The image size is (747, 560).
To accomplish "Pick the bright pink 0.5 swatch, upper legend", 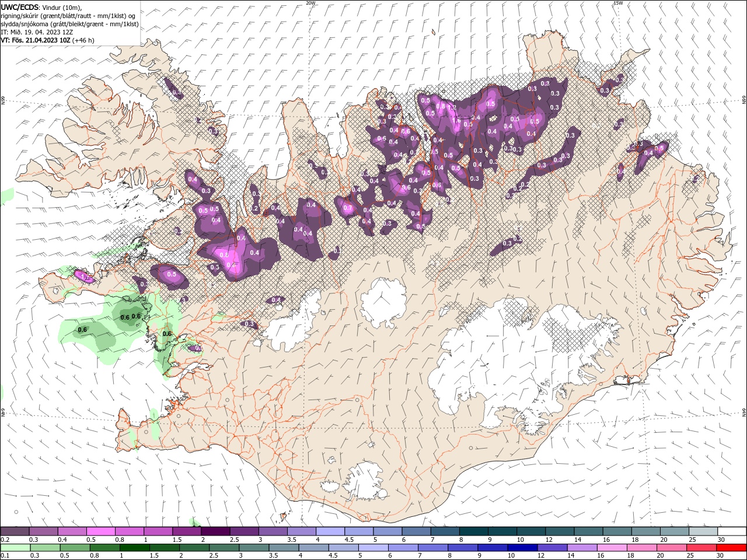I will tap(100, 531).
